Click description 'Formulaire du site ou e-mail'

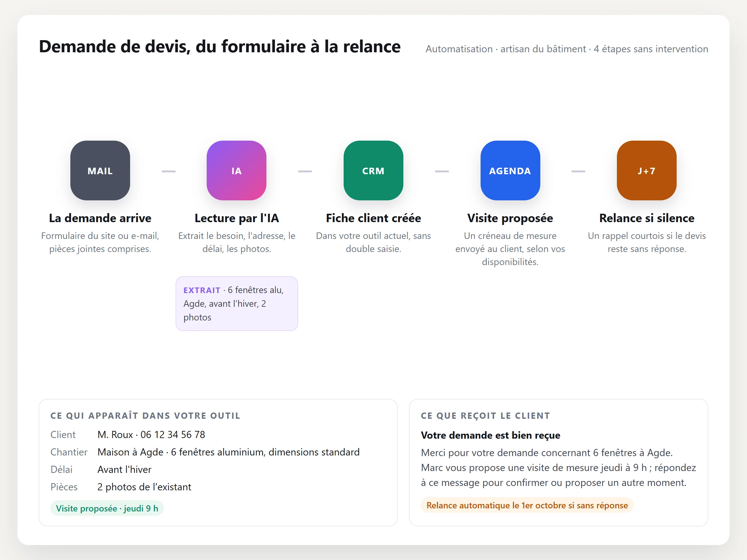tap(100, 242)
